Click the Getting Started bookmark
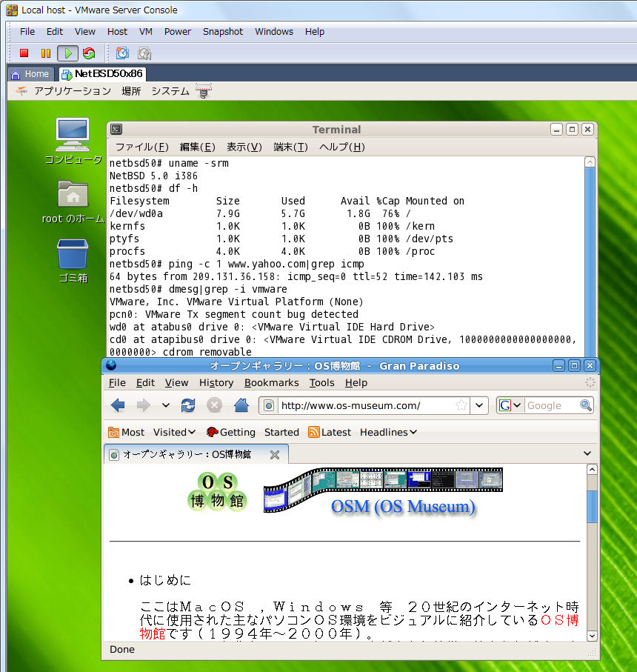 pos(253,432)
